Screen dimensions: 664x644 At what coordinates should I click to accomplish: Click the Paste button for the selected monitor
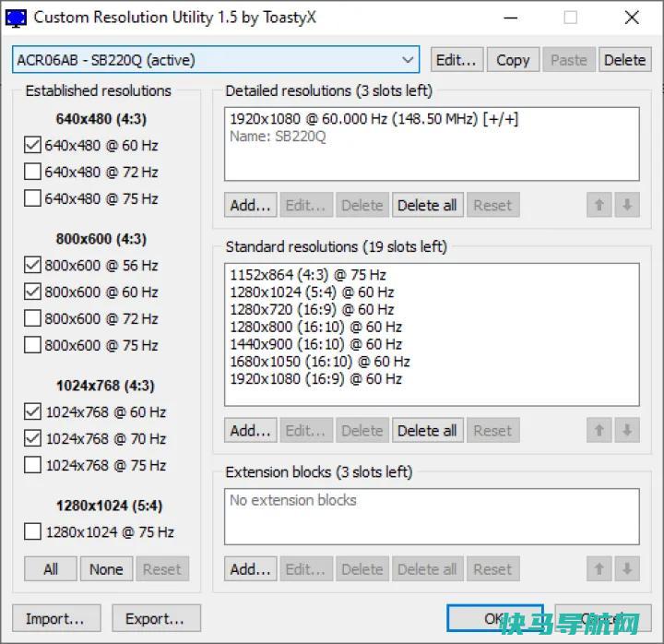[x=569, y=60]
